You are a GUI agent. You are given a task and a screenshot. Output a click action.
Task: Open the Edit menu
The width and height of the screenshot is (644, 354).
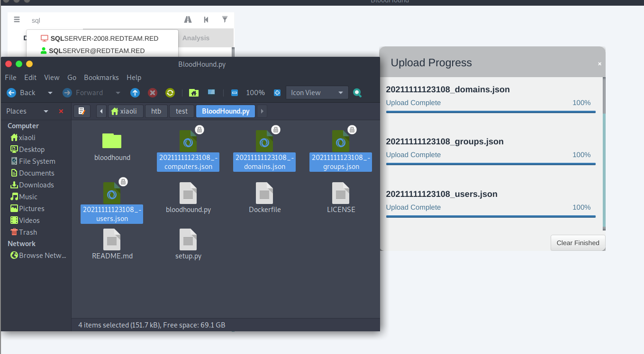[30, 78]
